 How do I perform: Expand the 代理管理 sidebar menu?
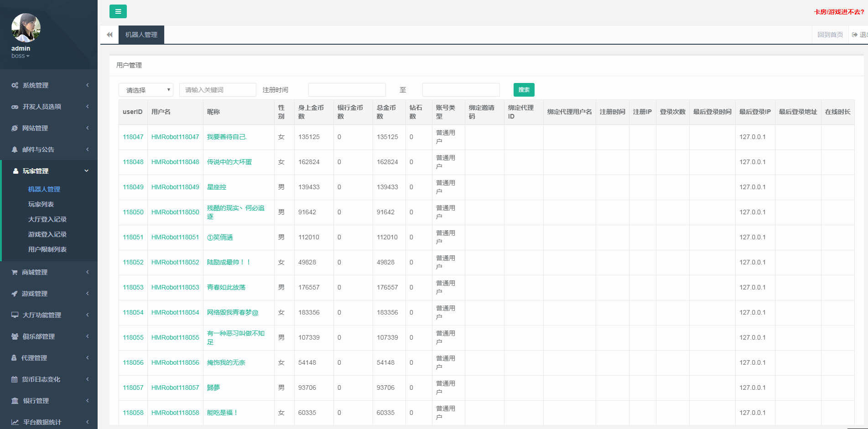[x=49, y=358]
